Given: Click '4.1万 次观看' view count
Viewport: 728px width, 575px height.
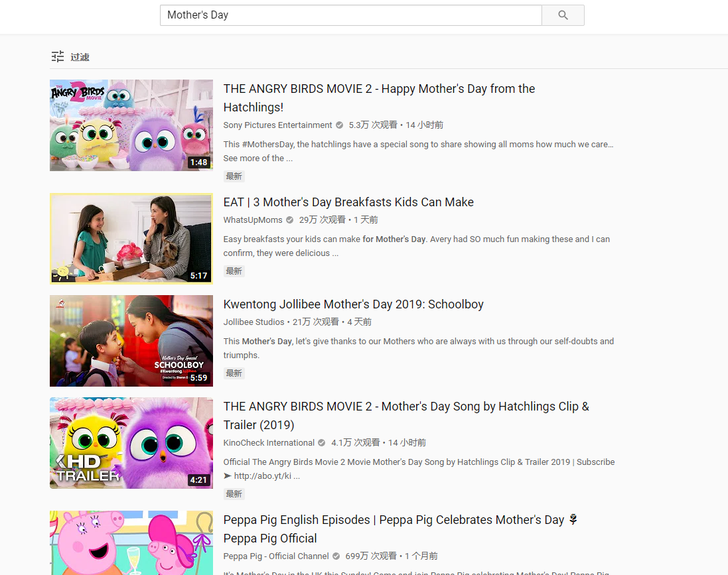Looking at the screenshot, I should (x=355, y=443).
